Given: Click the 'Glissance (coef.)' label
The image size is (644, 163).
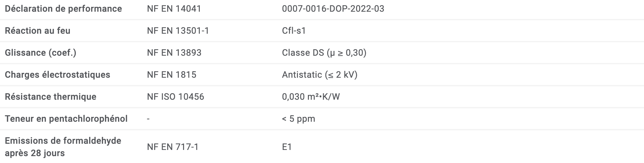Looking at the screenshot, I should coord(40,53).
